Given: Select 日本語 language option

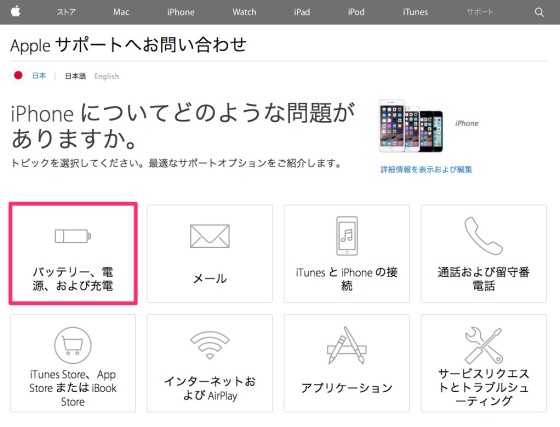Looking at the screenshot, I should (x=75, y=76).
